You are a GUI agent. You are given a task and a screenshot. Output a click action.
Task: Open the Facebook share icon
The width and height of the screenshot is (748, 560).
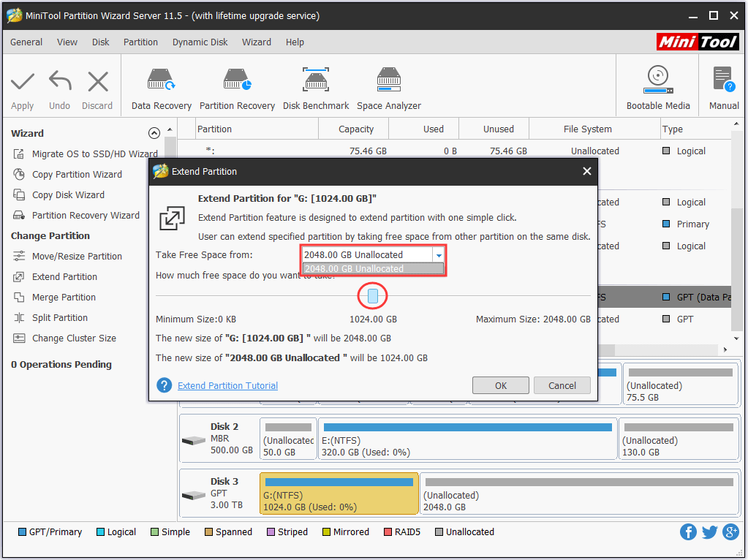pos(688,531)
